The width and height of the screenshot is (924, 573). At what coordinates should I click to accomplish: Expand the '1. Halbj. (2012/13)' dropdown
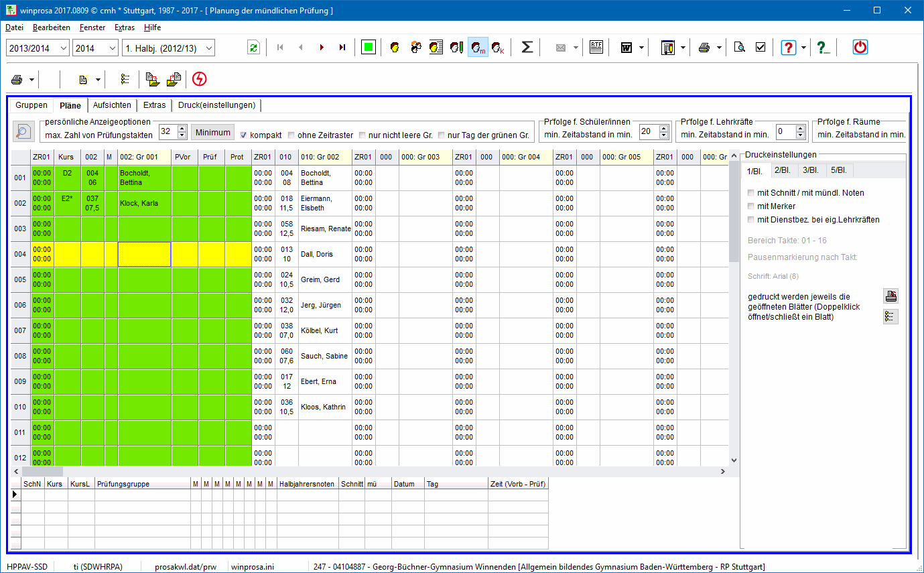209,48
